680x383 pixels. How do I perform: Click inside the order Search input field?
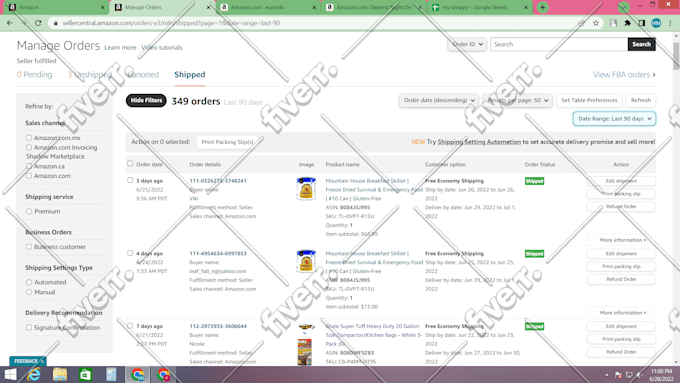click(x=559, y=44)
